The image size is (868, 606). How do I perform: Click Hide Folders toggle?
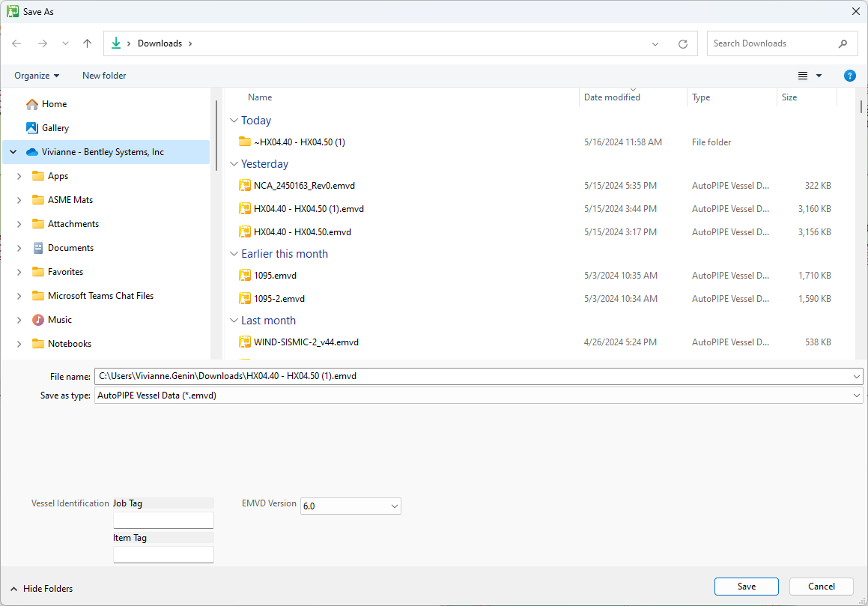41,589
